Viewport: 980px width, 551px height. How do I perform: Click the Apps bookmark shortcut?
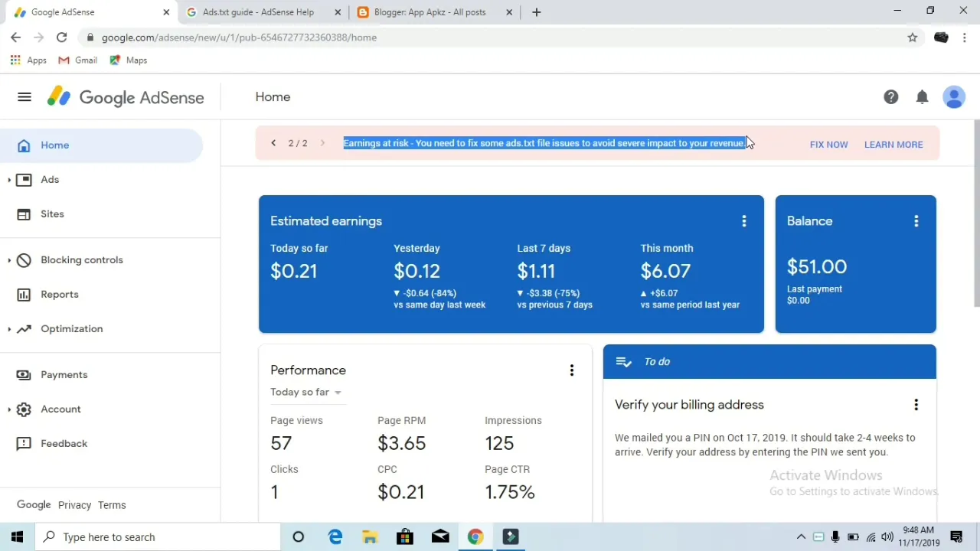point(28,60)
